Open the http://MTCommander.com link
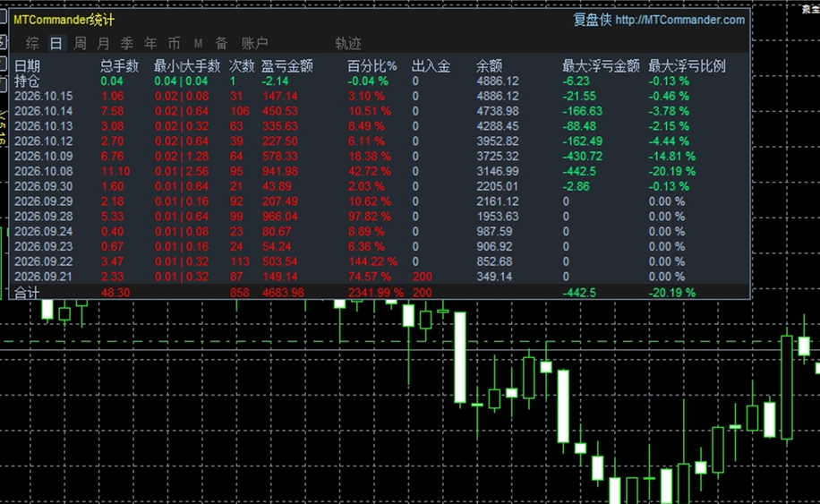The image size is (820, 504). [x=679, y=20]
